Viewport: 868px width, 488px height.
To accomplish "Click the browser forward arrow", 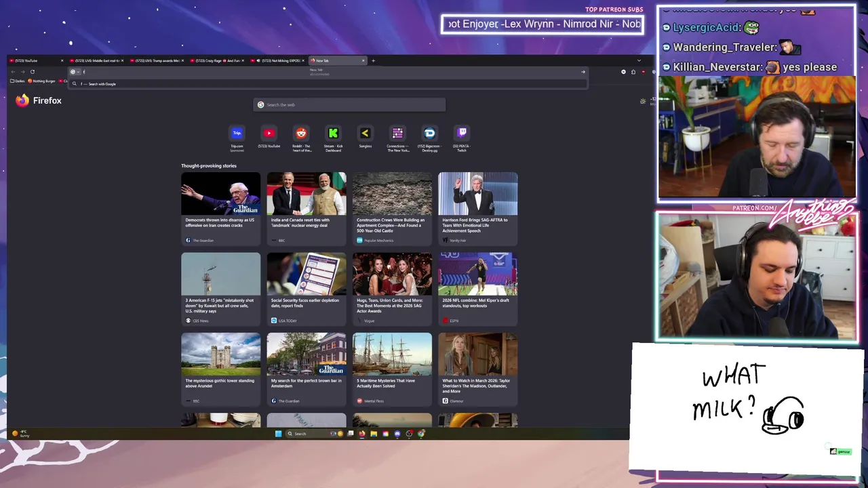I will (x=22, y=72).
